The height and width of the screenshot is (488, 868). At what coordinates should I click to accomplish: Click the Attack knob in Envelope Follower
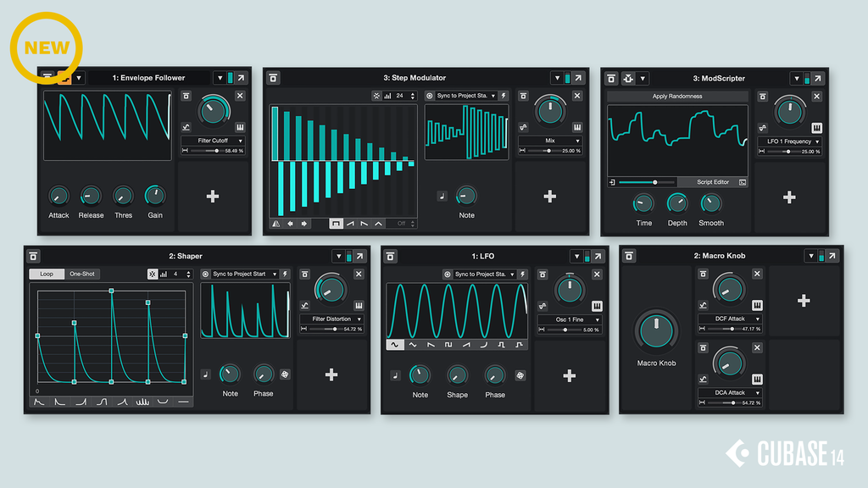58,196
